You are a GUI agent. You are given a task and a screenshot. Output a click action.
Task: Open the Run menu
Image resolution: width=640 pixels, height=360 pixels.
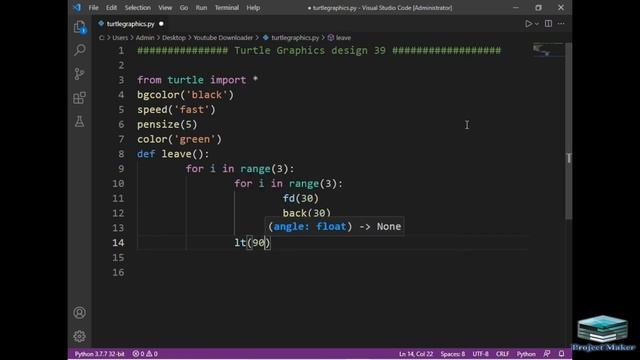coord(201,7)
